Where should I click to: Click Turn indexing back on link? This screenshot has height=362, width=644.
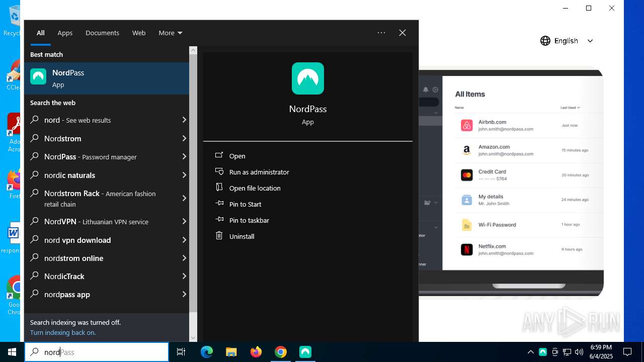pyautogui.click(x=63, y=332)
